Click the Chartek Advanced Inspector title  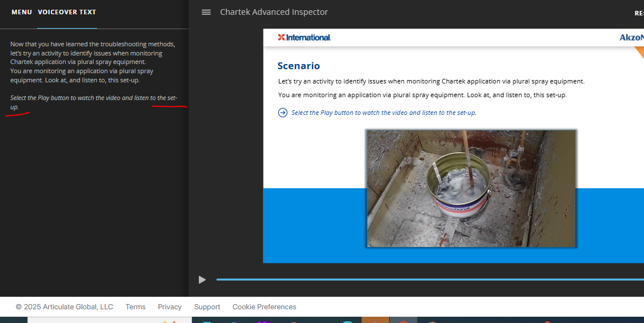click(274, 12)
